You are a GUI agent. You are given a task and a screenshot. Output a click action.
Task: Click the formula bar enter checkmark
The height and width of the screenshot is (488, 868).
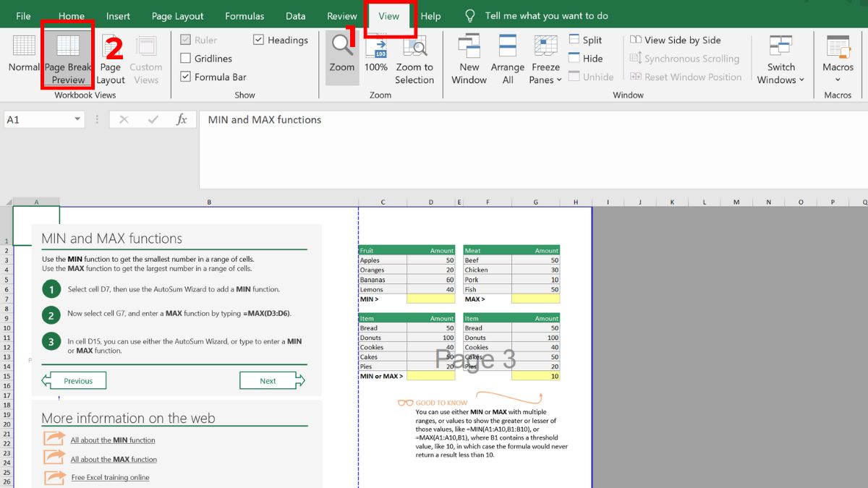tap(153, 120)
